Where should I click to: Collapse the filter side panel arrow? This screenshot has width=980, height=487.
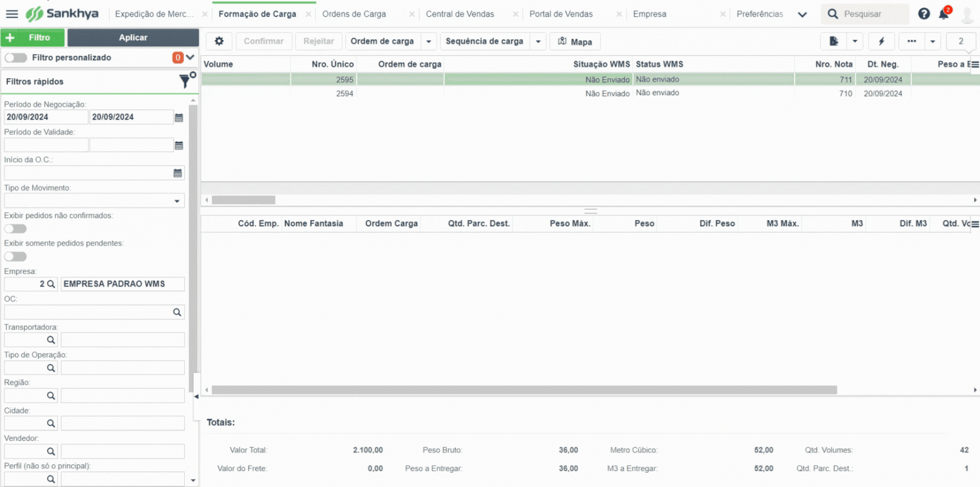196,396
